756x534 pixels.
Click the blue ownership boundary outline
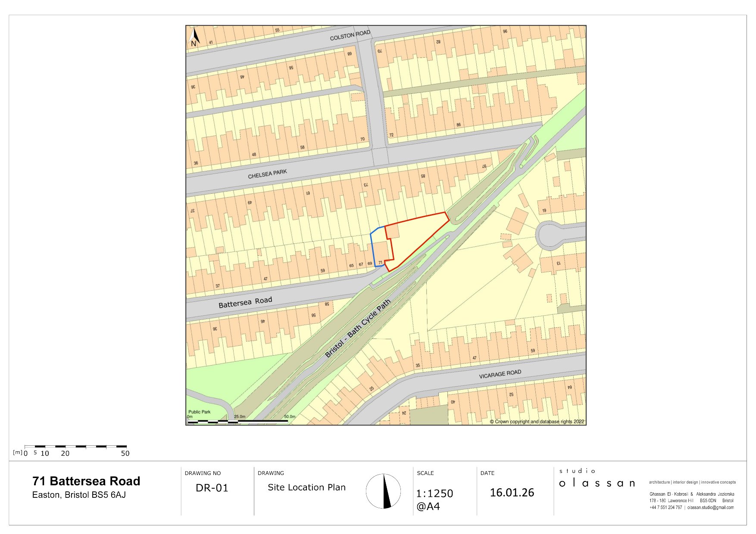click(x=372, y=250)
